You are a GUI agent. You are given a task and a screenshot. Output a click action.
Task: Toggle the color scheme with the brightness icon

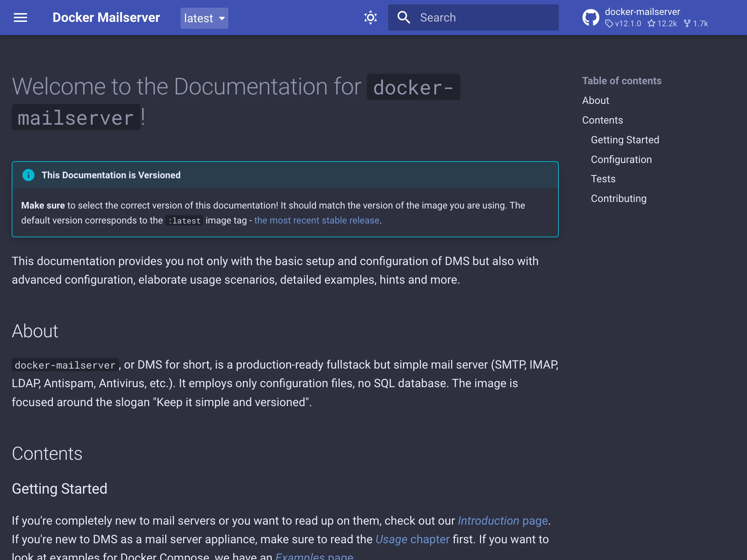(370, 17)
